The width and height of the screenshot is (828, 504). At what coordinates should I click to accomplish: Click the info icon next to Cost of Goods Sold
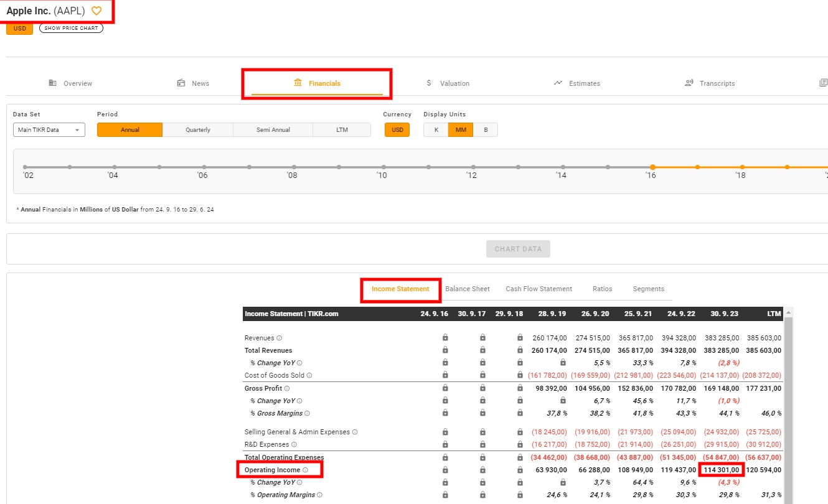(x=309, y=375)
